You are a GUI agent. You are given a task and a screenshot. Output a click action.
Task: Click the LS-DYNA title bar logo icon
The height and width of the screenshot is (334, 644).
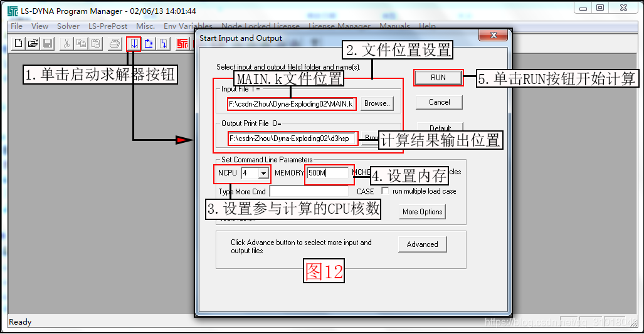13,11
